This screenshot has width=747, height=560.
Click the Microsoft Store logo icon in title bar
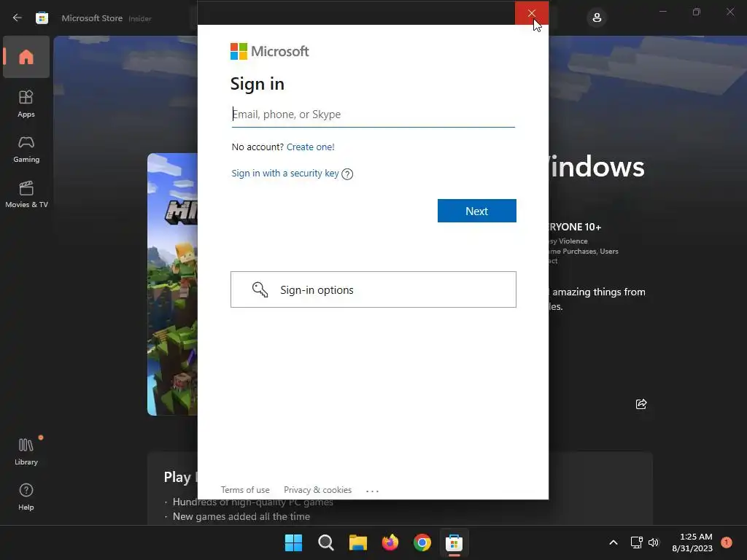click(x=42, y=18)
